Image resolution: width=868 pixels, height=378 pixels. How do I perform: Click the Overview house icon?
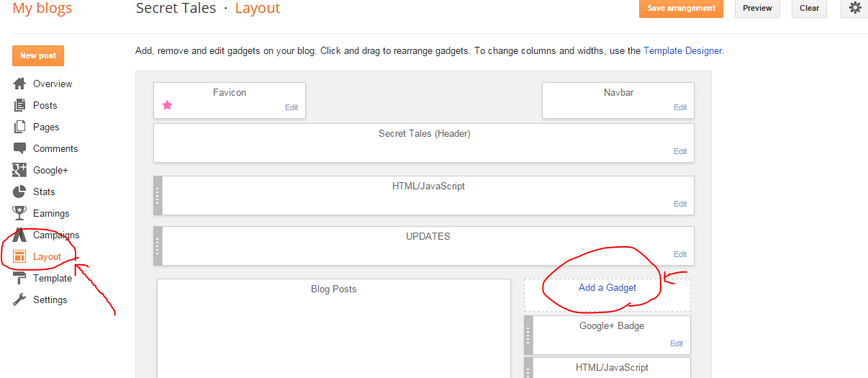click(x=19, y=84)
